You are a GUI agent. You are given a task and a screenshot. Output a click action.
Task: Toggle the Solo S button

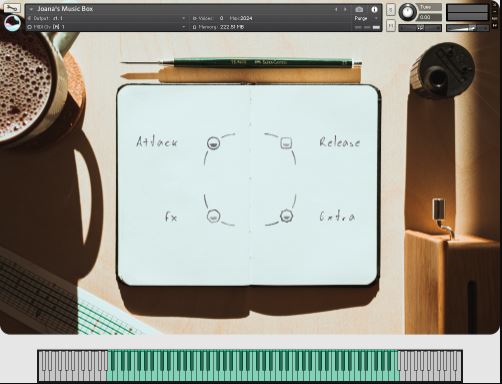(391, 10)
